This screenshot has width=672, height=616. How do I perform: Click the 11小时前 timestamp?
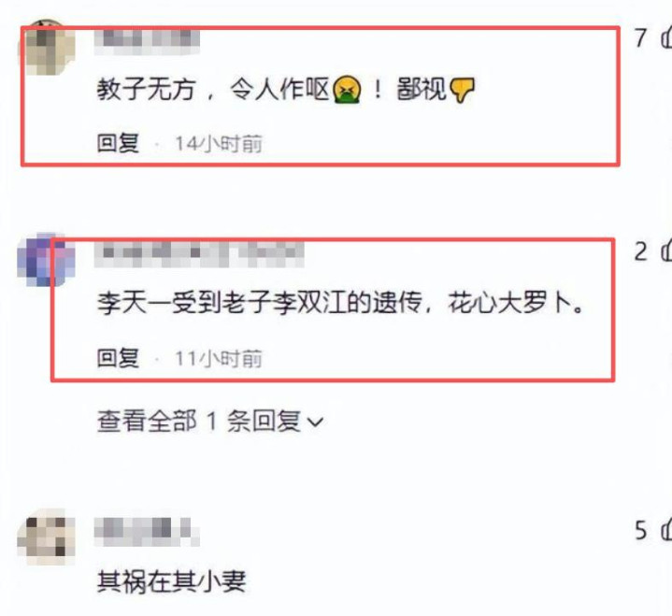[x=219, y=358]
